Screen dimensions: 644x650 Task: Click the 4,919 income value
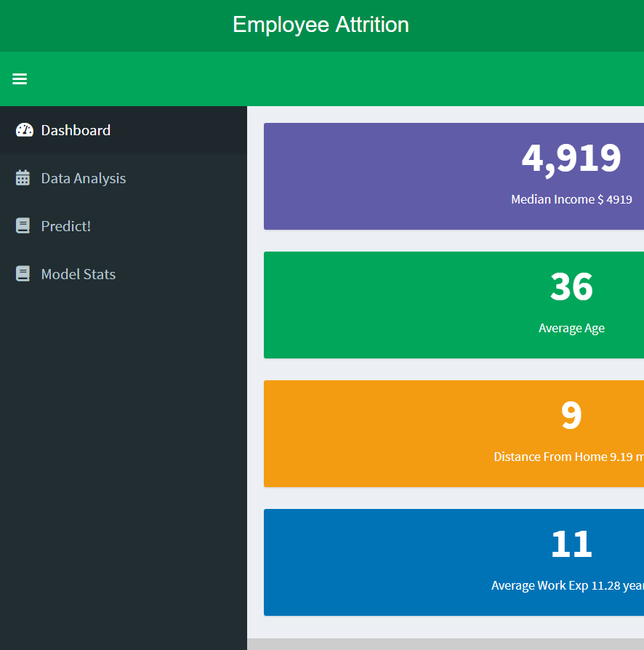[571, 158]
